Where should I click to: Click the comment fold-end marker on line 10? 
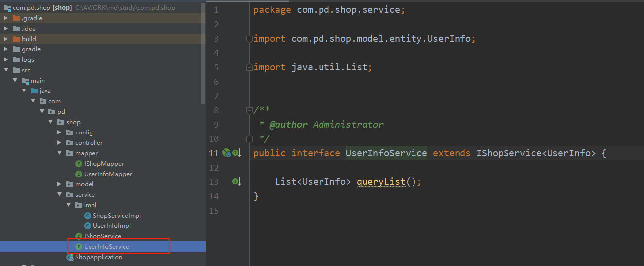(x=249, y=139)
